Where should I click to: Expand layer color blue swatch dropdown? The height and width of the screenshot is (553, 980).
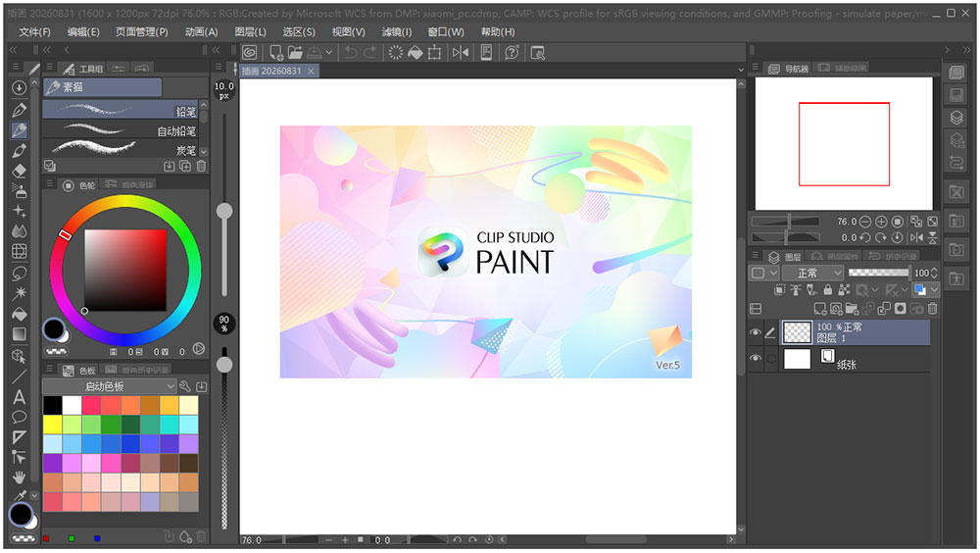click(x=934, y=289)
